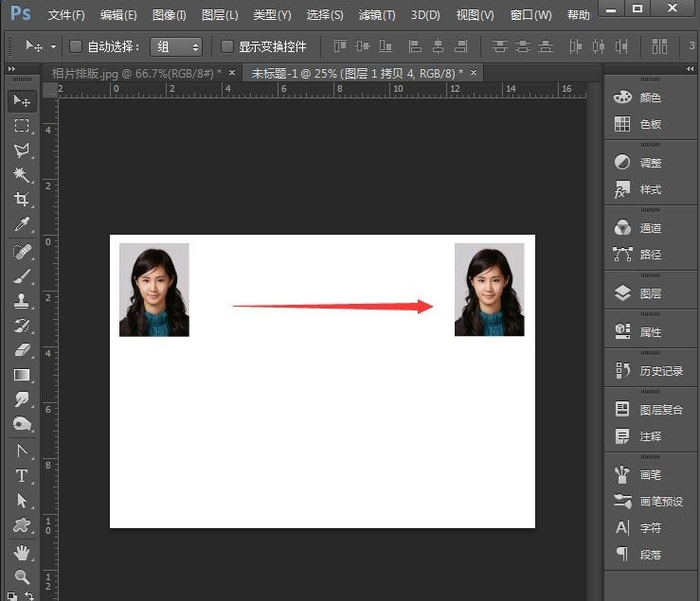Choose the Gradient tool
The width and height of the screenshot is (700, 601).
click(21, 375)
